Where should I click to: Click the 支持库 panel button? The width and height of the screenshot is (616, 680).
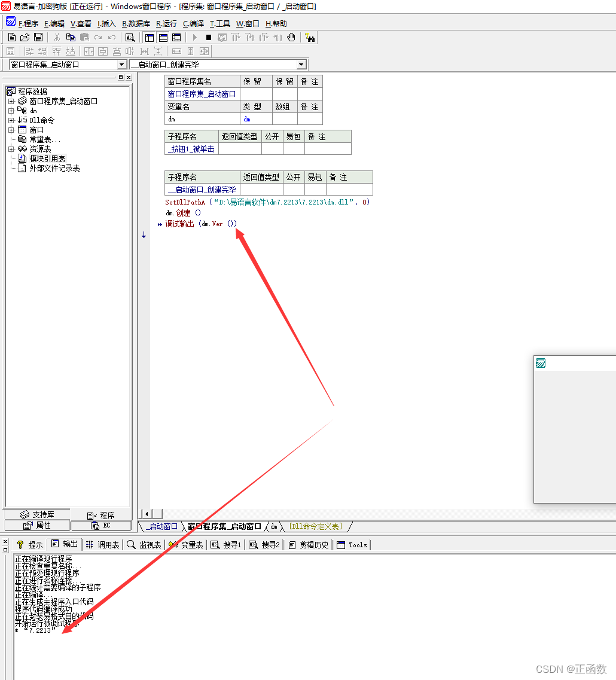pos(37,514)
